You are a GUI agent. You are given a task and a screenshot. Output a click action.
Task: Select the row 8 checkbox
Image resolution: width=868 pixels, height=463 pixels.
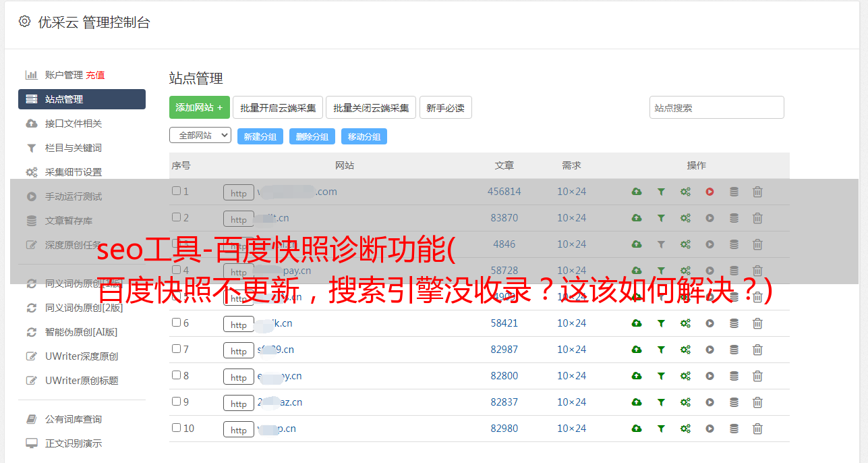tap(176, 375)
